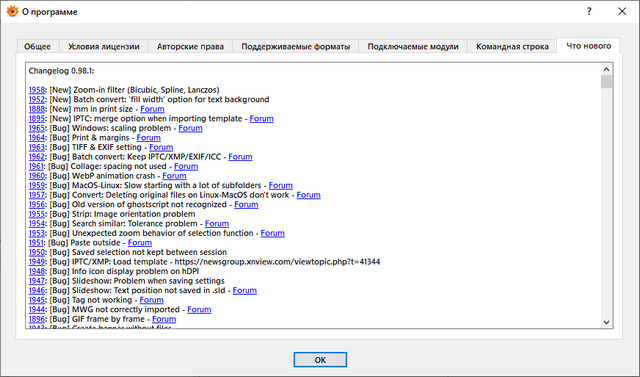640x377 pixels.
Task: Open issue link 1965 Windows scaling problem
Action: [37, 128]
